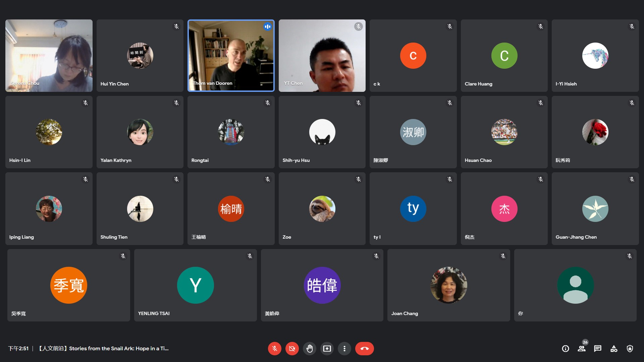Click muted mic icon on Hui Yin Chen tile
This screenshot has width=644, height=362.
(x=176, y=26)
